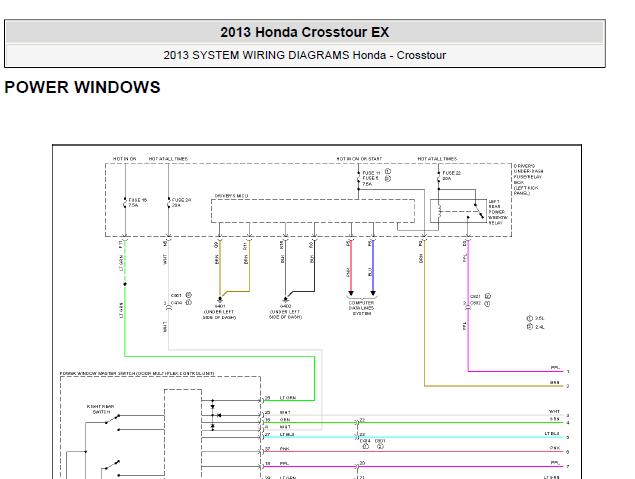
Task: Click the 2.4L engine legend entry
Action: click(x=535, y=327)
